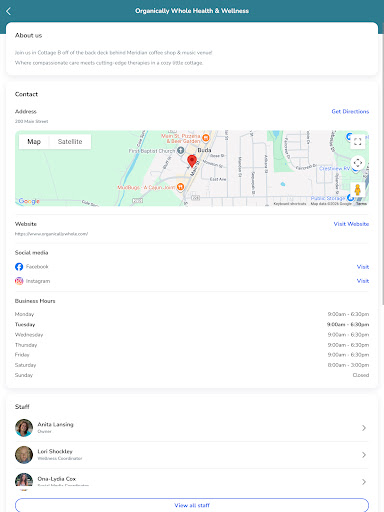Open Anita Lansing profile photo
The image size is (384, 512).
click(24, 428)
